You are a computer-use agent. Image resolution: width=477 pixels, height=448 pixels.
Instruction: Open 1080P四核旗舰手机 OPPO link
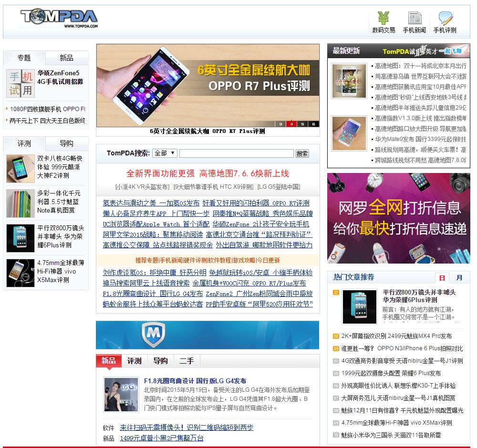[x=47, y=109]
